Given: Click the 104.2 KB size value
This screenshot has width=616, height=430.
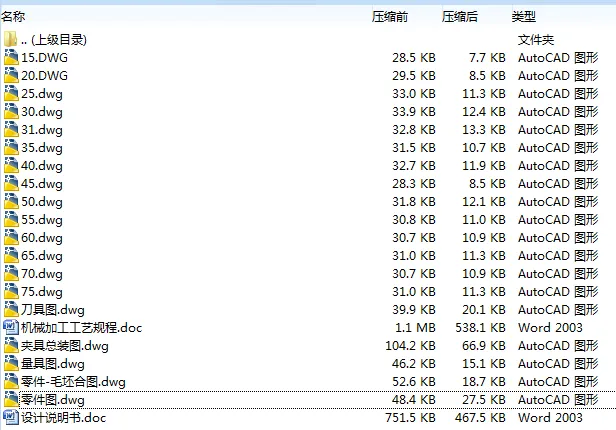Looking at the screenshot, I should [411, 346].
